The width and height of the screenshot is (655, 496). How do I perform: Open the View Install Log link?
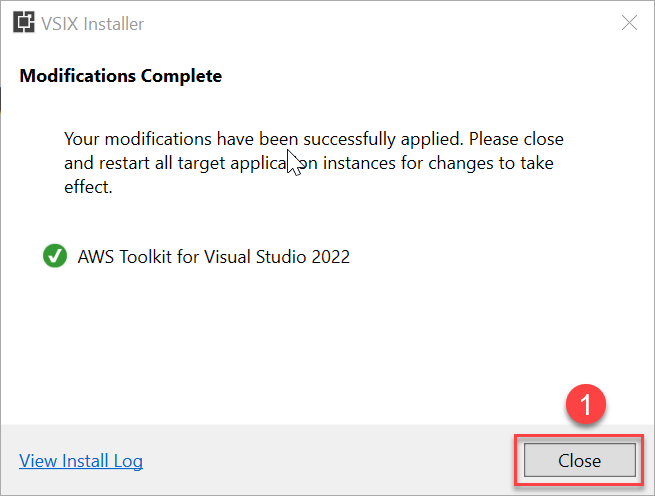pos(81,461)
